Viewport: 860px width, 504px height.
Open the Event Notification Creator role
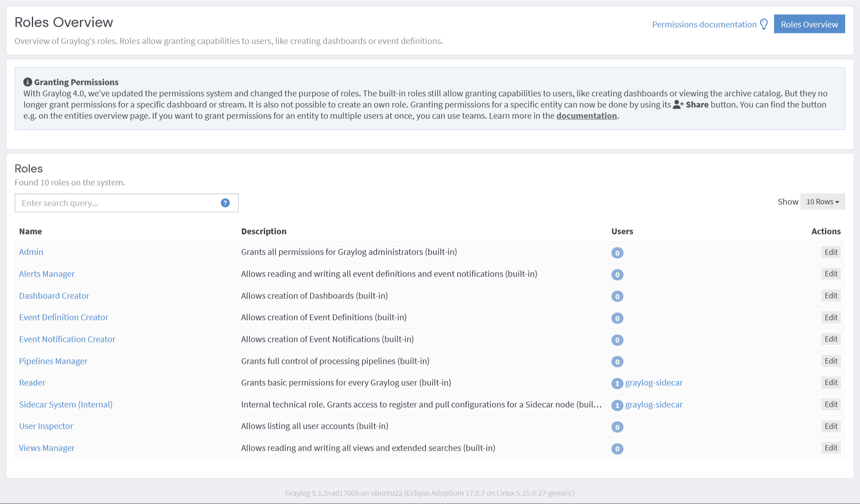67,339
